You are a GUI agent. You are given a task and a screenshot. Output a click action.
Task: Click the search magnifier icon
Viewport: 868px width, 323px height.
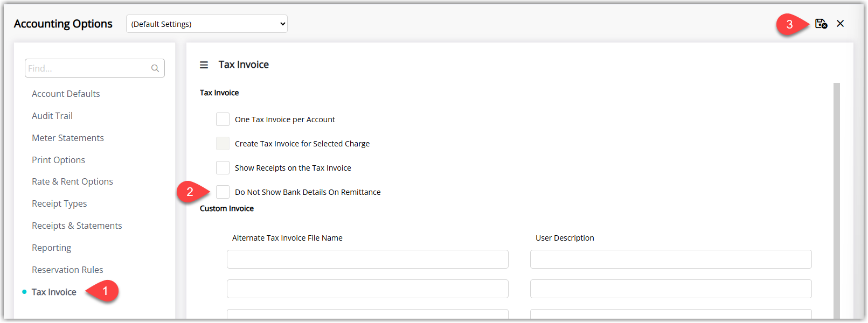pos(155,68)
